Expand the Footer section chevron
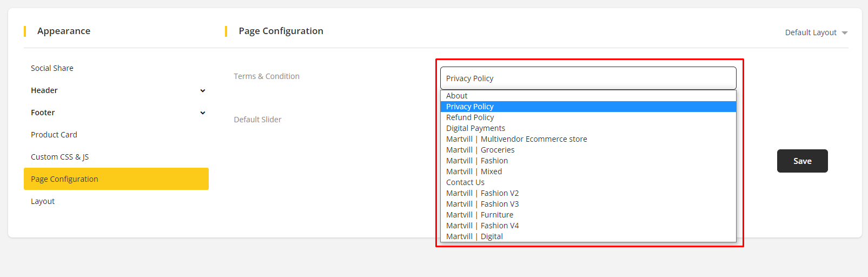 coord(203,113)
